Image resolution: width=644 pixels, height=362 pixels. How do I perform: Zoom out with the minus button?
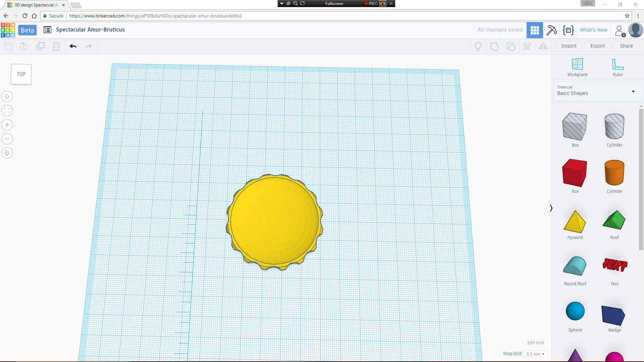coord(7,139)
